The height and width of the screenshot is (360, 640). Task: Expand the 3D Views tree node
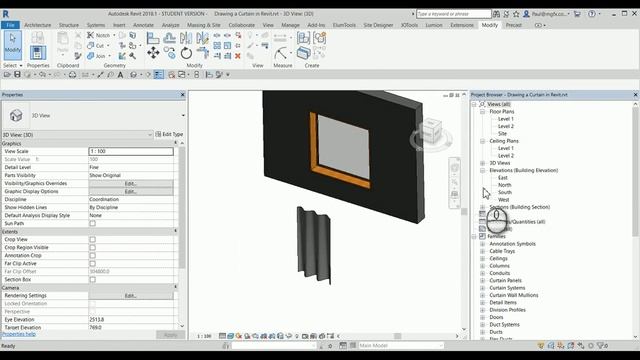click(482, 163)
